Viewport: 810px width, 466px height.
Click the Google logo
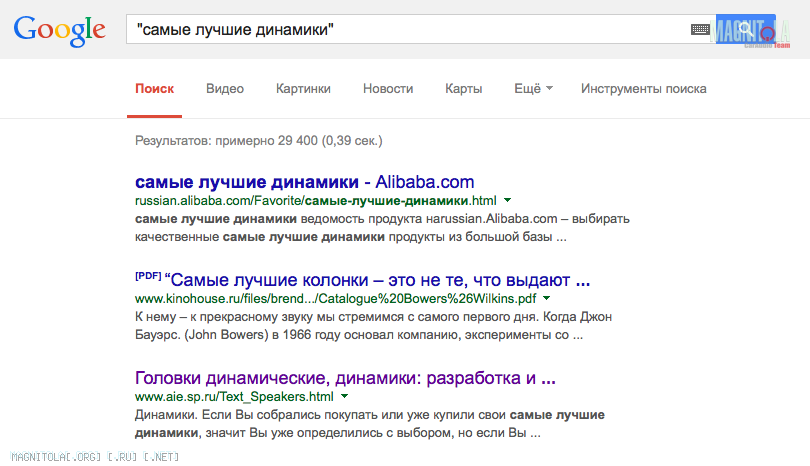[59, 31]
